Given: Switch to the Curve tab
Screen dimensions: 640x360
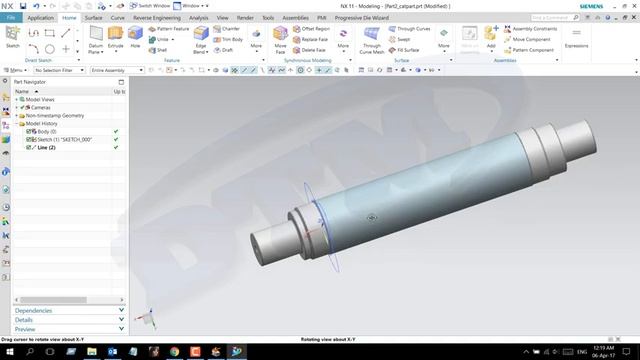Looking at the screenshot, I should click(118, 18).
